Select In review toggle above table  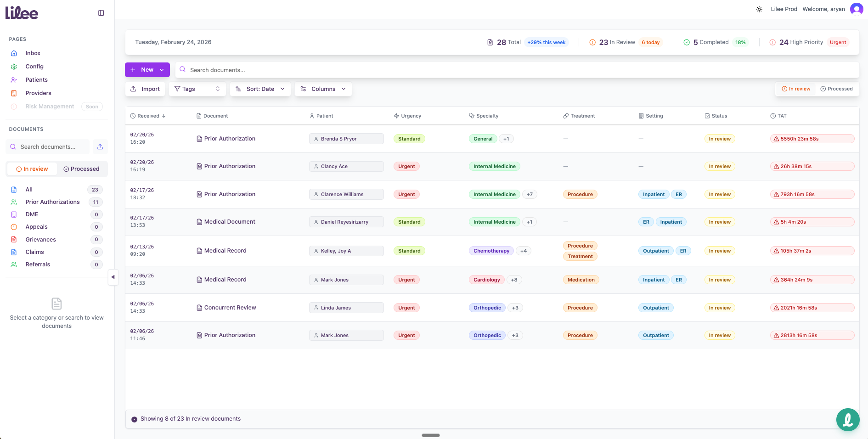[x=796, y=89]
